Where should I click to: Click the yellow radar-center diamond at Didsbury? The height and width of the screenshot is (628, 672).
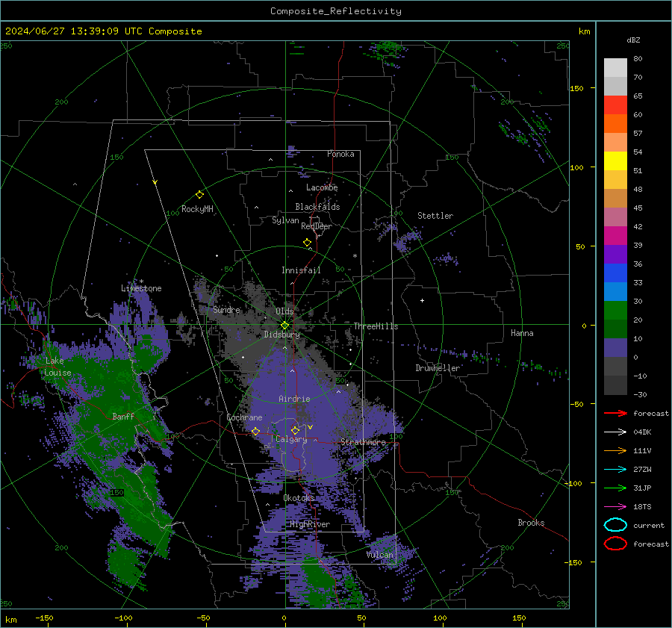(284, 326)
